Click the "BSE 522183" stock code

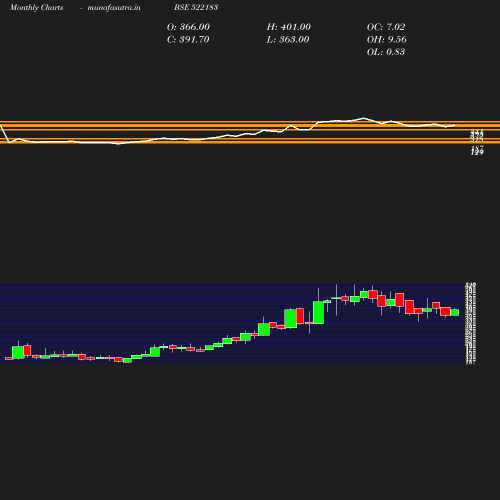[x=196, y=7]
